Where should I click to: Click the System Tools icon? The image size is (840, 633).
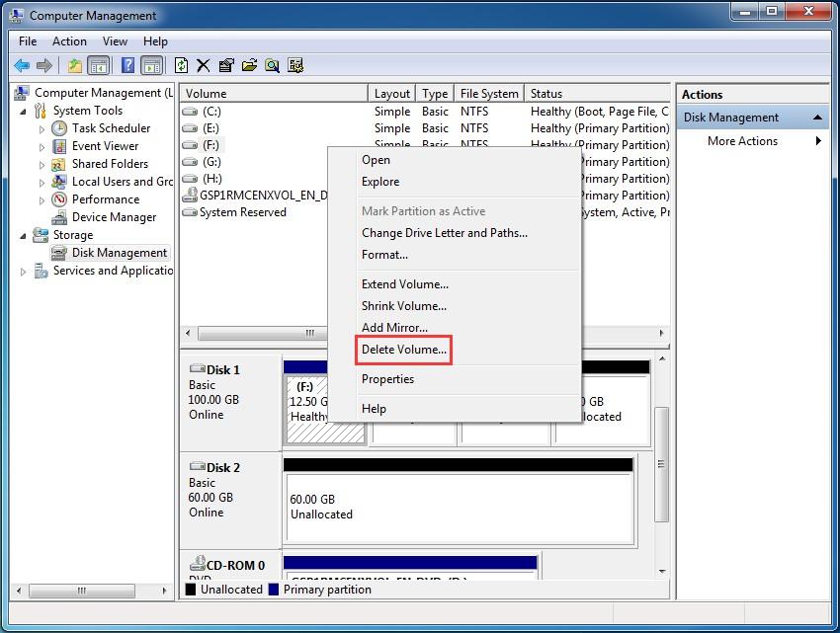coord(41,111)
